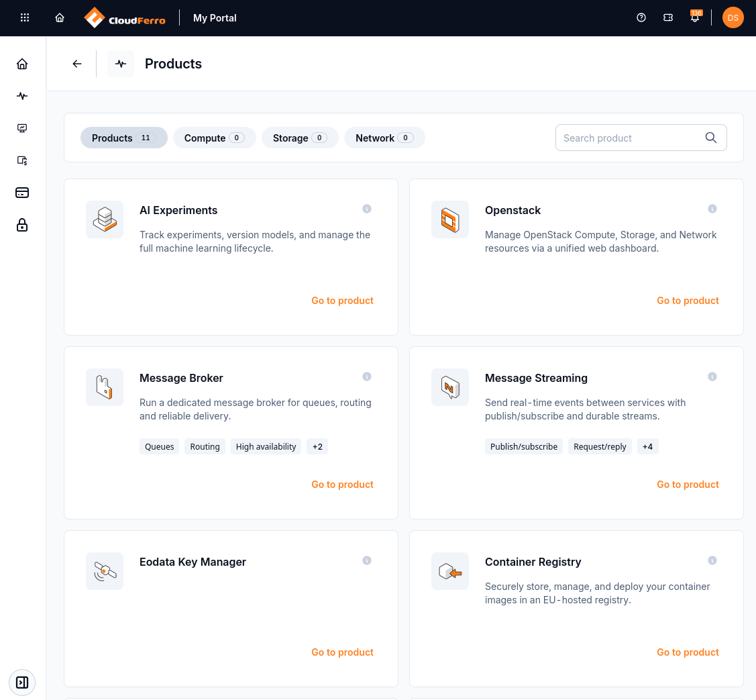756x700 pixels.
Task: Select the Storage filter tab
Action: (x=300, y=138)
